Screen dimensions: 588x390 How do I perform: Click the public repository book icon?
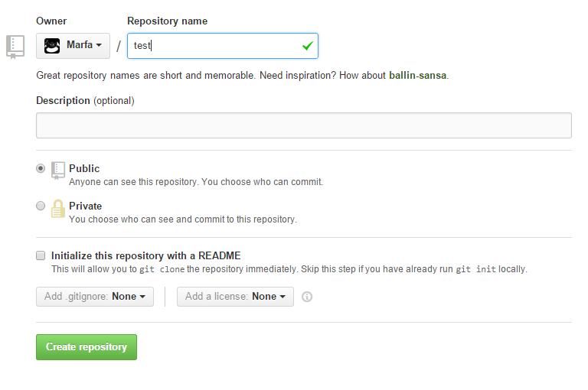click(57, 171)
